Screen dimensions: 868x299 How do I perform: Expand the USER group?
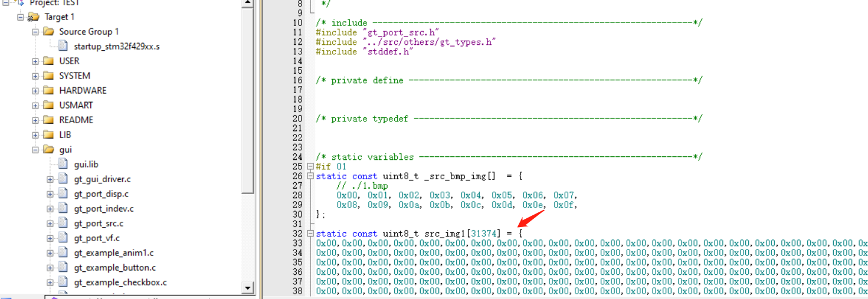35,61
